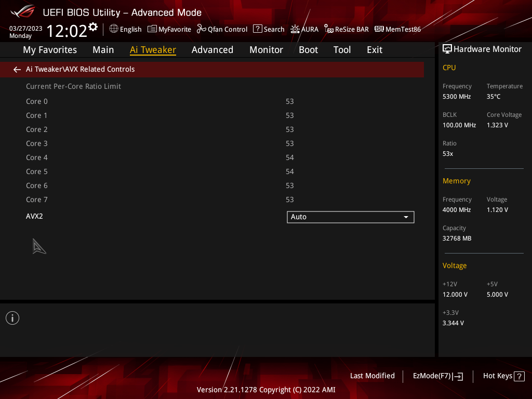Click the +12V value 12.000 V
Viewport: 532px width, 399px height.
pos(455,295)
